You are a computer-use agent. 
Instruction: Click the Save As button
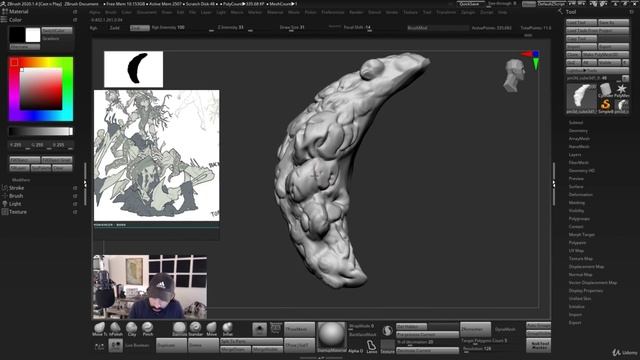click(x=613, y=22)
